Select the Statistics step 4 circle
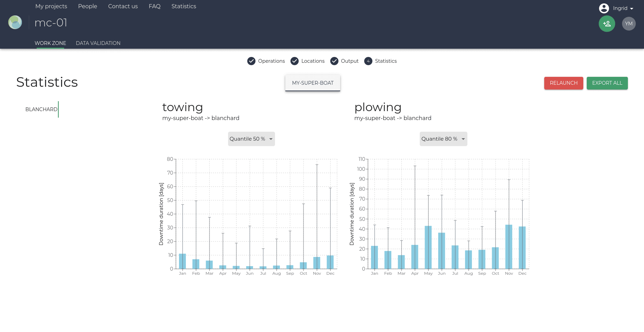The width and height of the screenshot is (644, 332). pyautogui.click(x=368, y=61)
